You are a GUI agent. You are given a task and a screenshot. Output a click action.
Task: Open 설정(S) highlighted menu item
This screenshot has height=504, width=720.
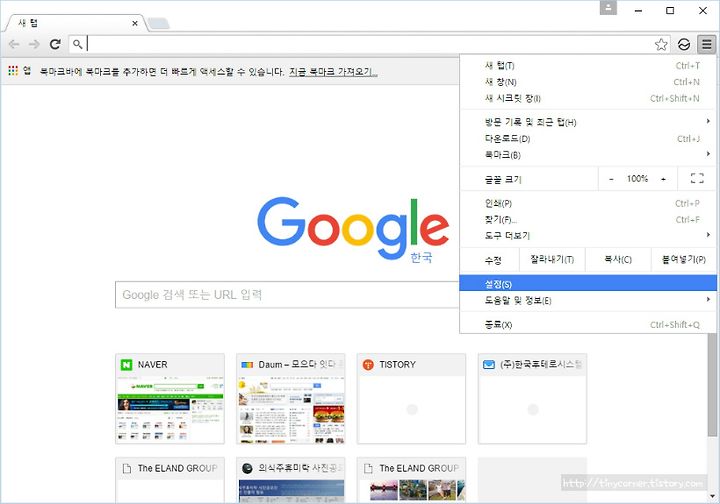coord(588,284)
